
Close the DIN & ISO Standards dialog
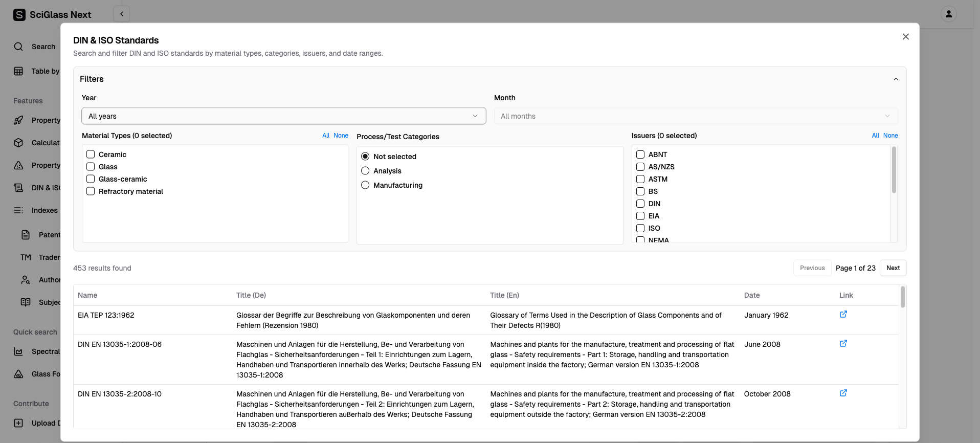905,37
